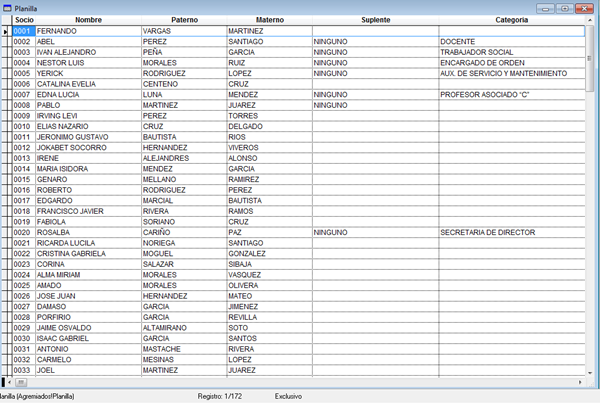Click NINGUNO suplente in PABLO row
Screen dimensions: 600x404
pyautogui.click(x=376, y=105)
